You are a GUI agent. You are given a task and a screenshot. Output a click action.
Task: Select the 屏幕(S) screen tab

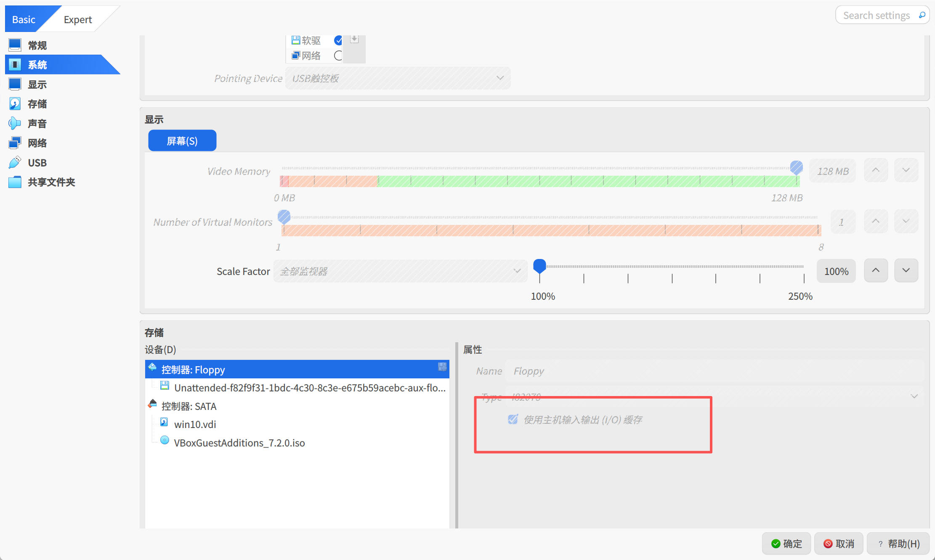[x=182, y=141]
